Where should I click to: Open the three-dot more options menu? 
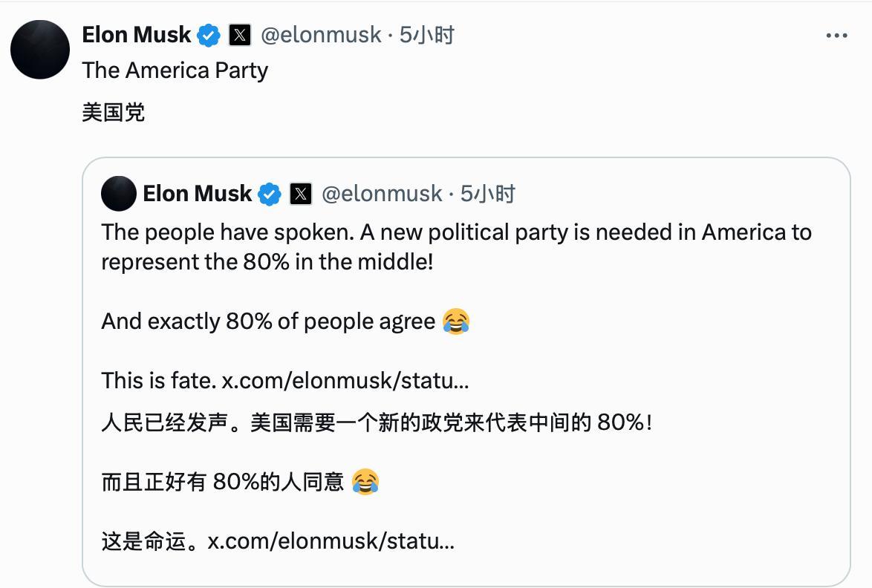click(x=836, y=36)
